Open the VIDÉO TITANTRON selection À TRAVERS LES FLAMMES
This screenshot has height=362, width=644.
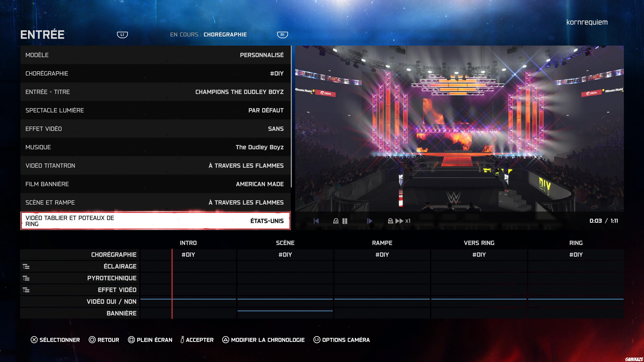click(x=155, y=165)
